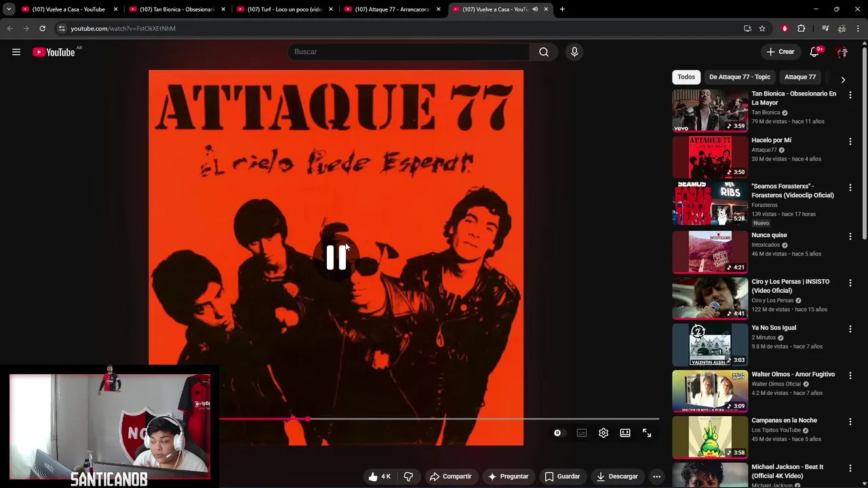Click the youtube.com address bar URL

point(123,28)
